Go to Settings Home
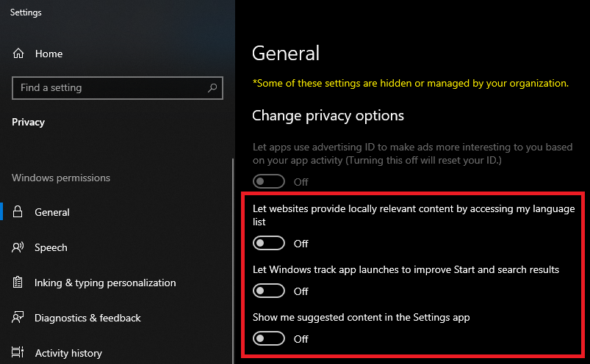590x364 pixels. coord(48,54)
